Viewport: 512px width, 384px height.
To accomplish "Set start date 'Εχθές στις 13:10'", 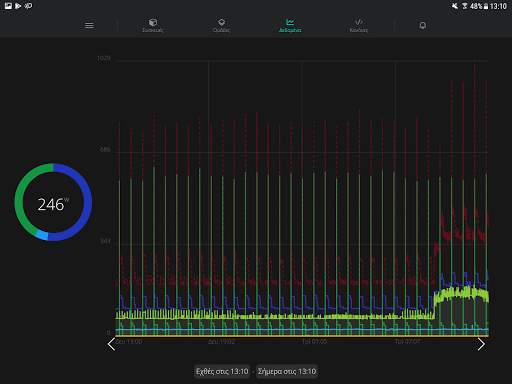I will click(222, 371).
